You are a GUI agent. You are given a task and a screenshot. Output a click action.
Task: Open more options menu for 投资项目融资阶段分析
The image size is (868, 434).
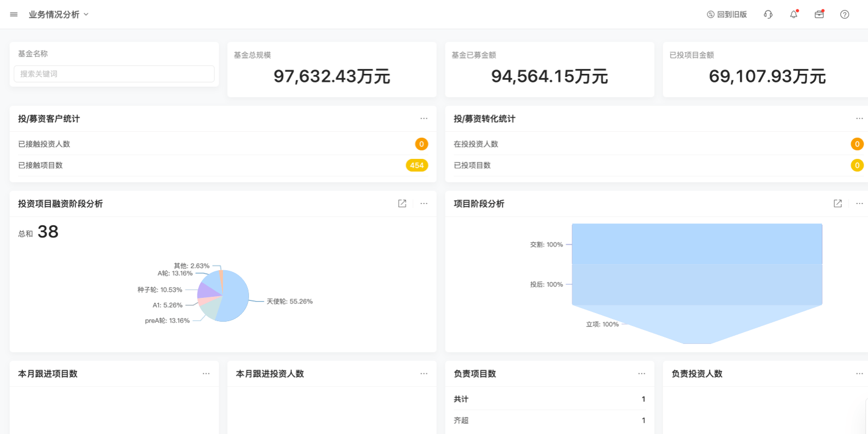tap(424, 203)
